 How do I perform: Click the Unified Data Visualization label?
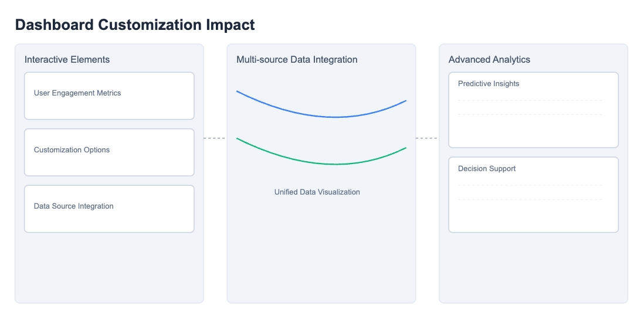[x=317, y=192]
